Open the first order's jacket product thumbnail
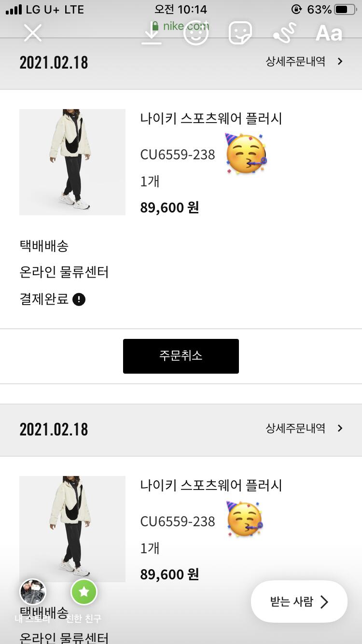Screen dimensions: 362x644 click(x=72, y=162)
